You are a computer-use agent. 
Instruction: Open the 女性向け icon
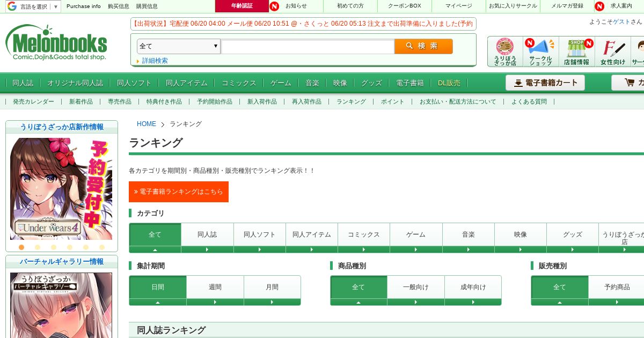click(x=612, y=52)
